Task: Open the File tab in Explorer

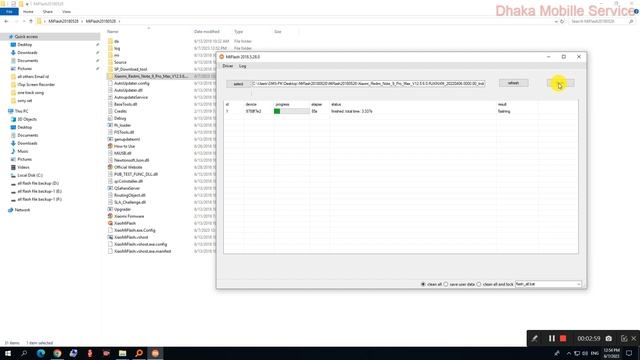Action: coord(9,11)
